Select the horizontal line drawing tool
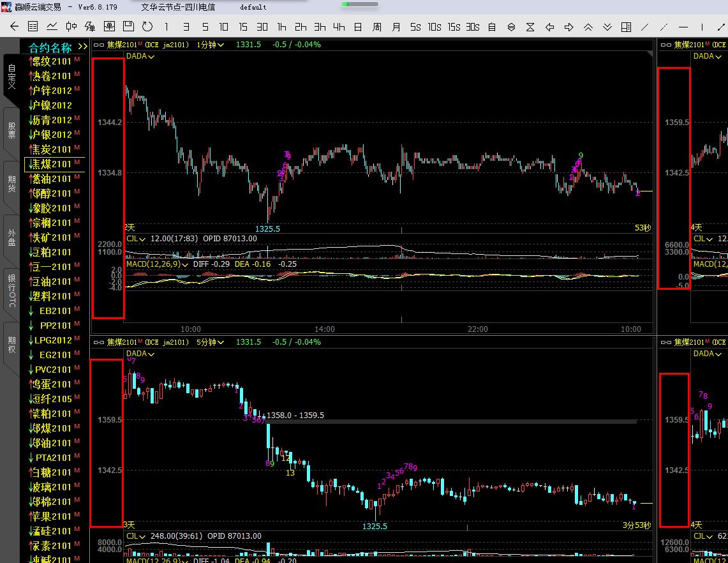This screenshot has width=728, height=563. pos(683,27)
